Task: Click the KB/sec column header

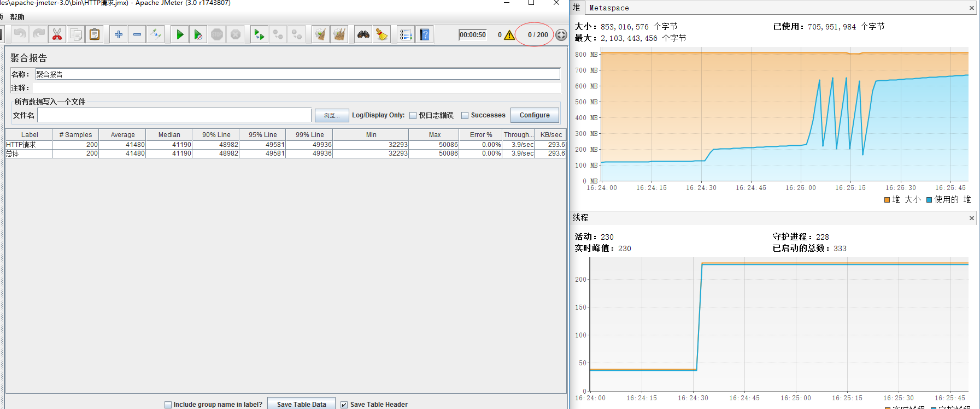Action: (551, 135)
